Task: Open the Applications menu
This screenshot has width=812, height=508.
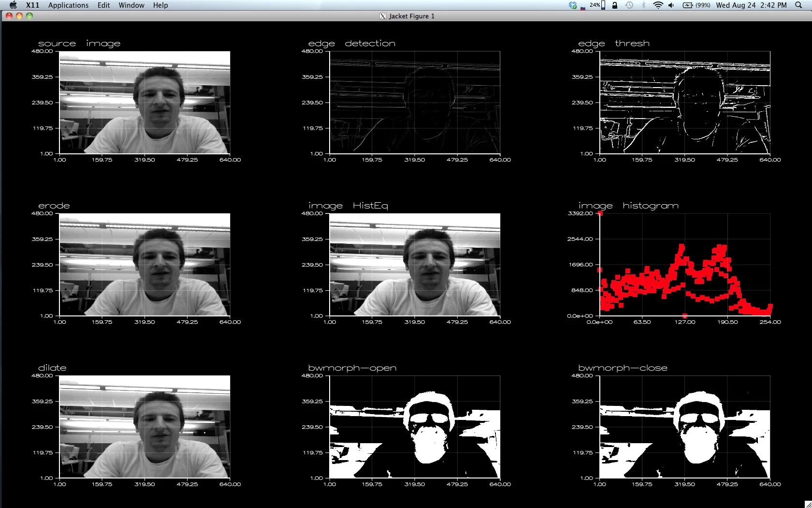Action: (x=68, y=5)
